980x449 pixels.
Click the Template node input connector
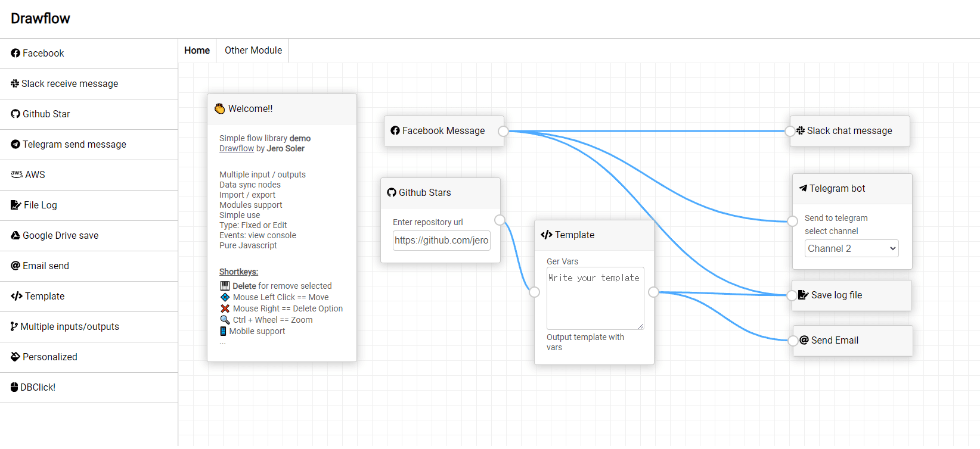[x=534, y=292]
